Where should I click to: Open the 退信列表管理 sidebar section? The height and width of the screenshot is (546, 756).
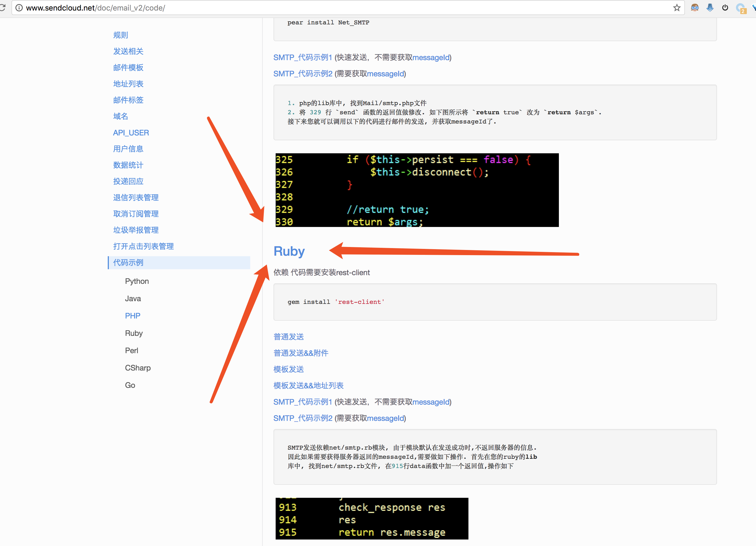(136, 198)
